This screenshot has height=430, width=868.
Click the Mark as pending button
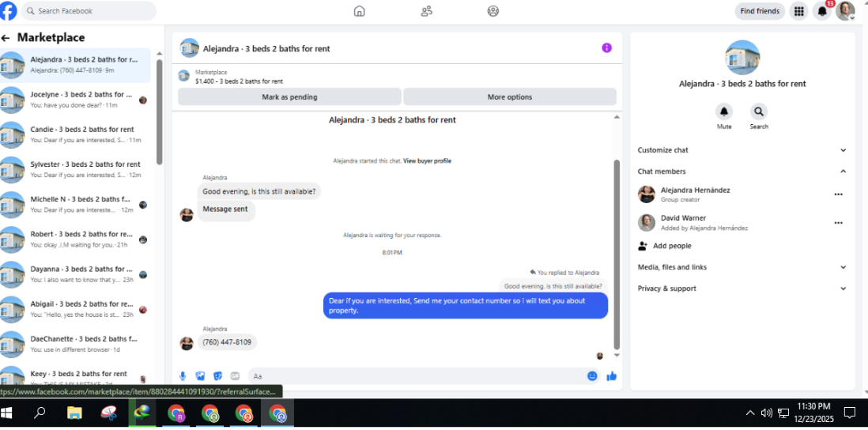click(x=289, y=97)
